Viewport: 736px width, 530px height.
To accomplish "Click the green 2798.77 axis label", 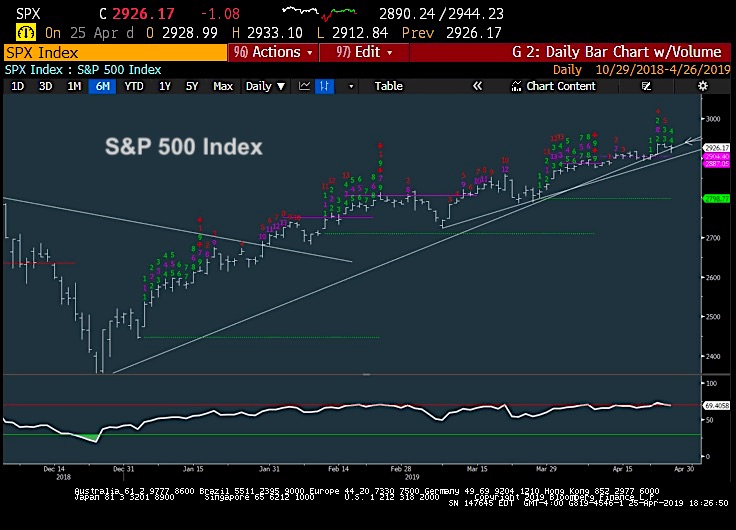I will pyautogui.click(x=716, y=199).
